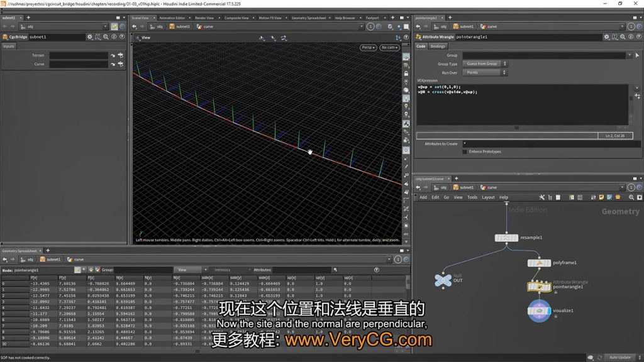Select polyframe1 node in network
This screenshot has height=362, width=644.
click(x=539, y=263)
